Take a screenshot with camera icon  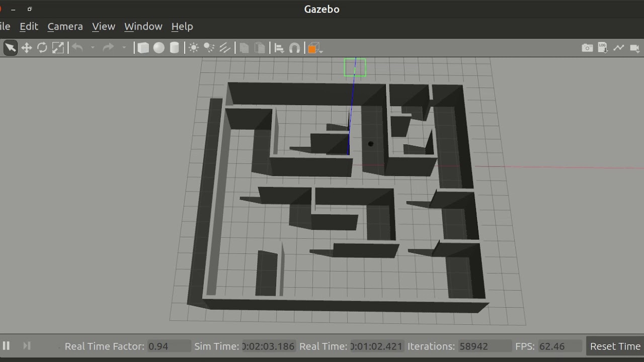click(587, 48)
